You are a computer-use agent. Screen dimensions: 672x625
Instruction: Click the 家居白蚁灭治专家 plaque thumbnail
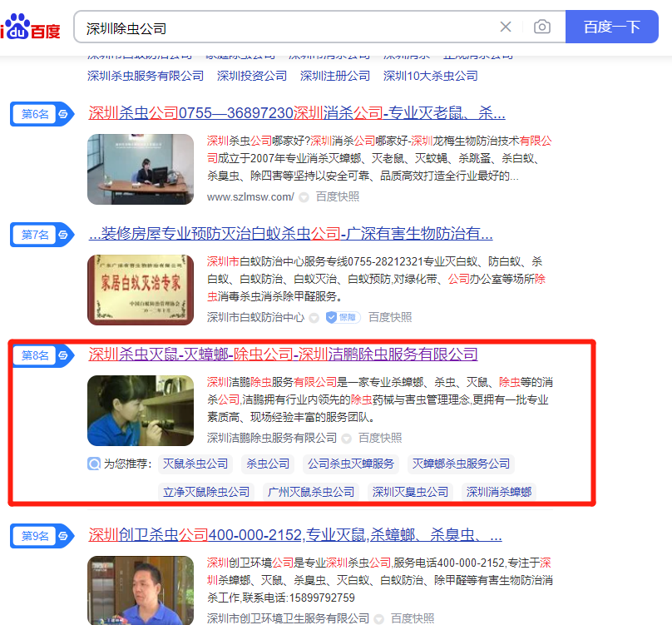coord(141,290)
